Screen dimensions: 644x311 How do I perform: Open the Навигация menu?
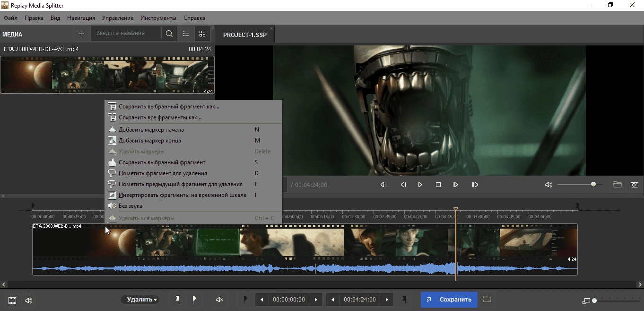[x=81, y=18]
